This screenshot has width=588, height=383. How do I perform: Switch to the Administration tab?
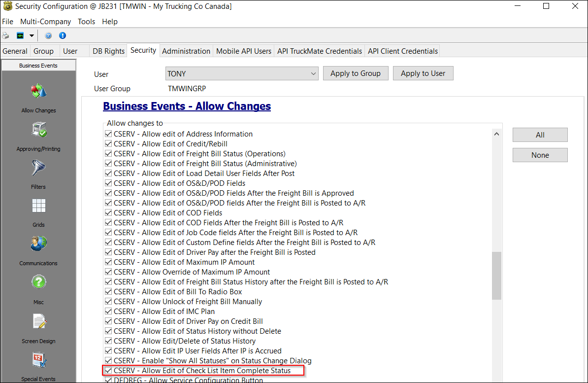tap(186, 51)
